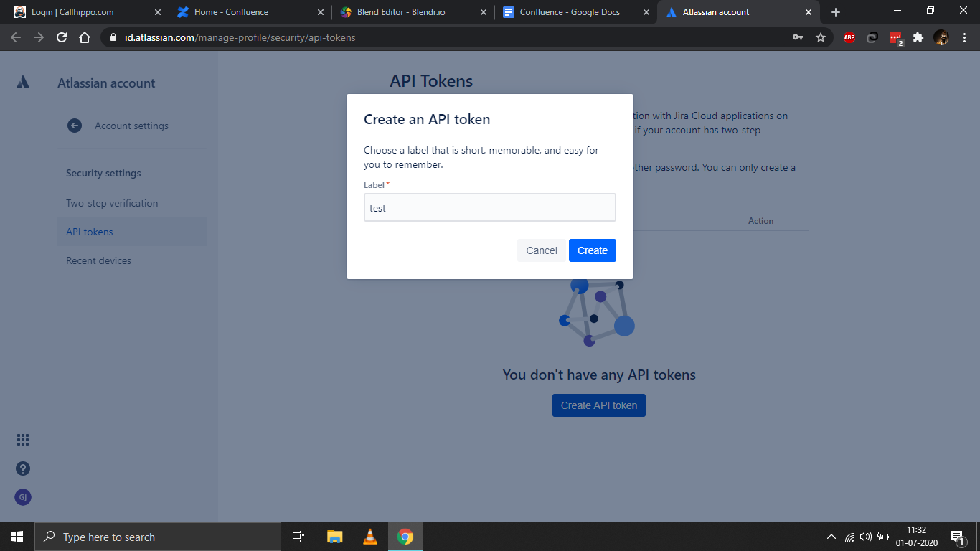Open Recent devices page
Screen dimensions: 980x551
click(98, 260)
